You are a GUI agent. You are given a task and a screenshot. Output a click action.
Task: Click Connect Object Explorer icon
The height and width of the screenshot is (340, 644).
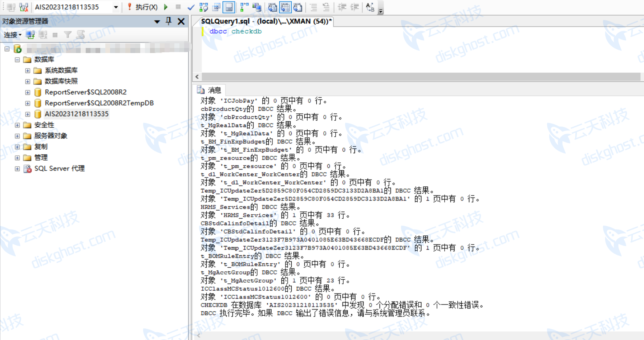point(30,35)
